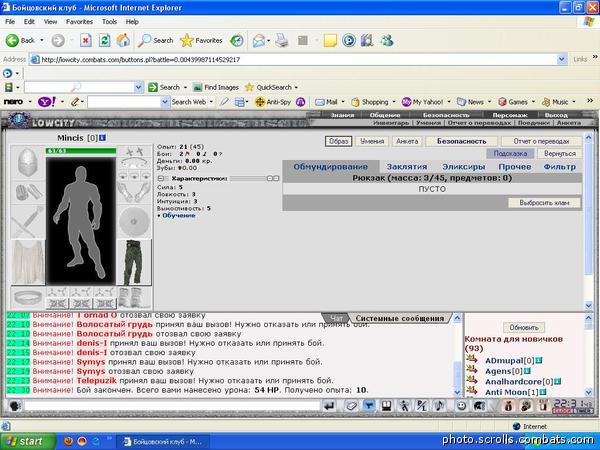Click the Refresh page toolbar icon
The image size is (600, 450).
coord(104,40)
